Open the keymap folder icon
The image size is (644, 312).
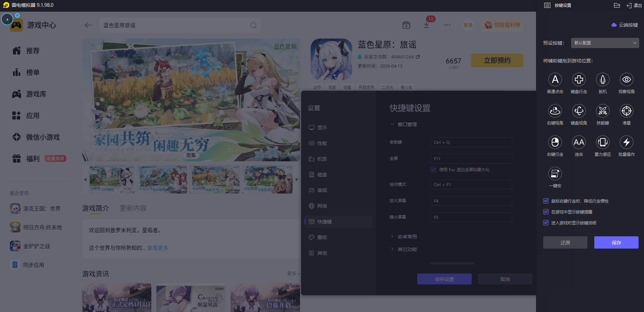pos(617,5)
